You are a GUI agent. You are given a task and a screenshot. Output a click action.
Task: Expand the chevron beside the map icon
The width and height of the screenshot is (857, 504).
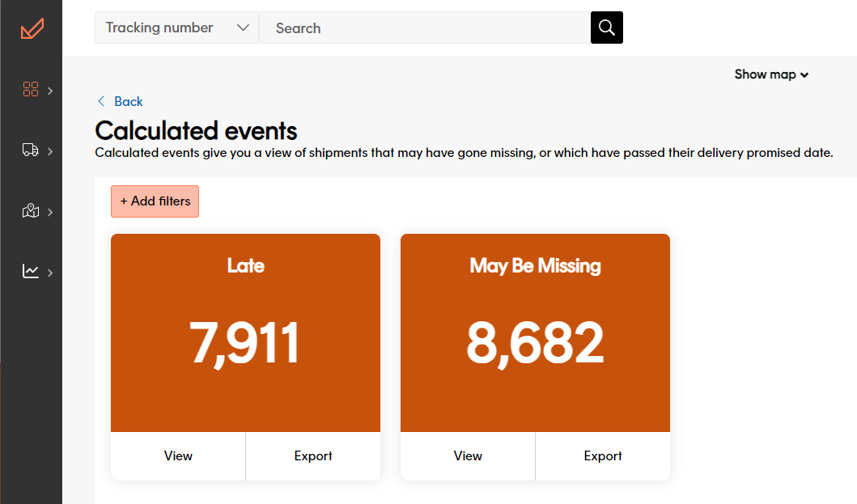coord(50,212)
